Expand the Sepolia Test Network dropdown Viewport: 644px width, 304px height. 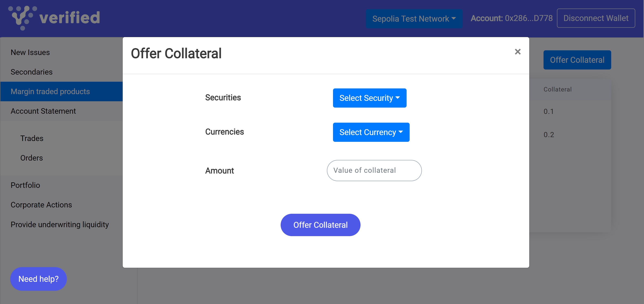[414, 19]
